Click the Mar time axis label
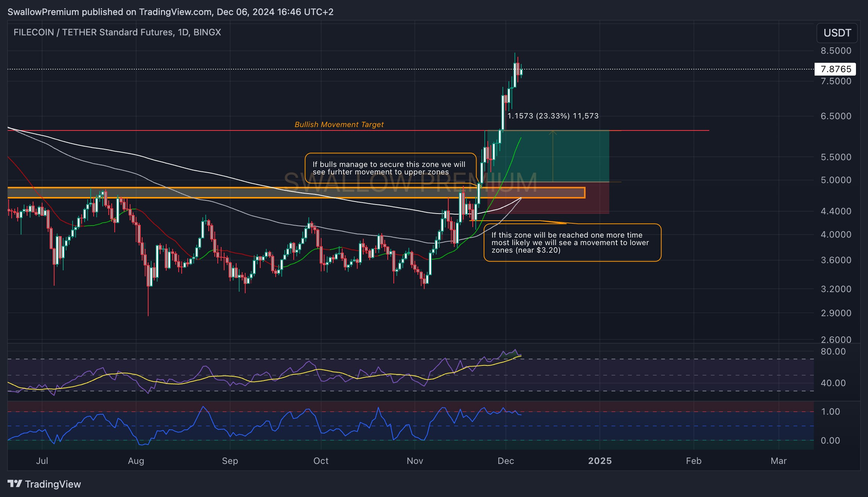Viewport: 868px width, 497px height. point(779,461)
